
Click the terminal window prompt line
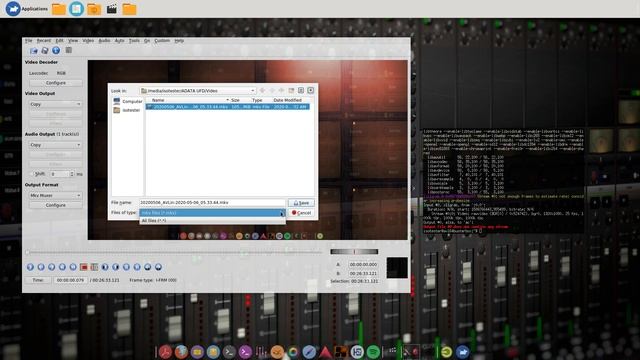point(453,231)
